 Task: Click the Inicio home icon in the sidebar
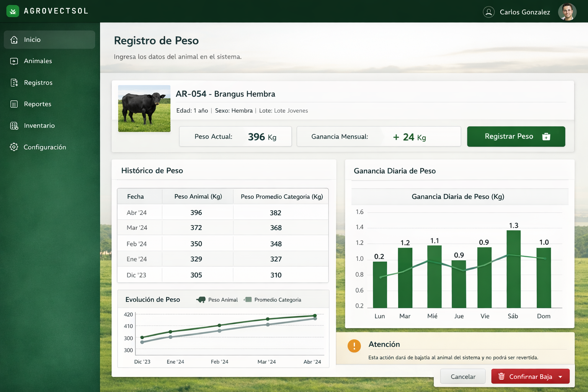click(14, 40)
